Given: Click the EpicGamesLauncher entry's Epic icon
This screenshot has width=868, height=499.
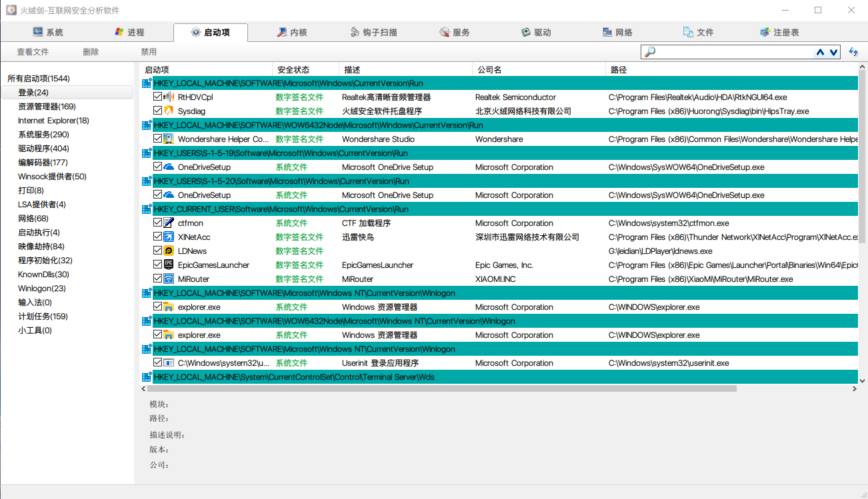Looking at the screenshot, I should click(x=169, y=265).
